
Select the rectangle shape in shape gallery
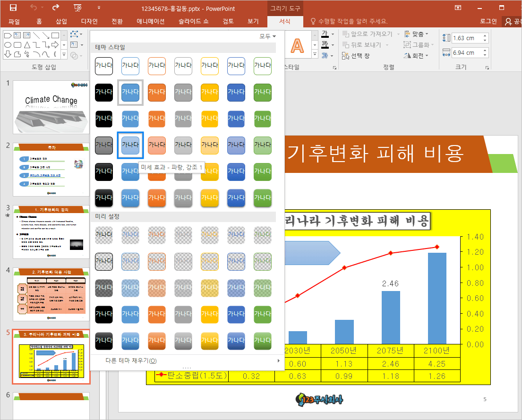tap(55, 35)
